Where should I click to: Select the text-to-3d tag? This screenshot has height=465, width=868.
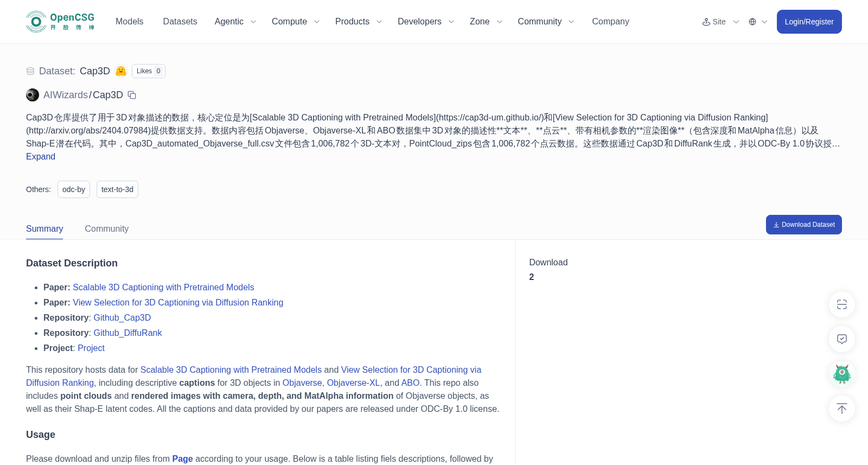pos(117,189)
